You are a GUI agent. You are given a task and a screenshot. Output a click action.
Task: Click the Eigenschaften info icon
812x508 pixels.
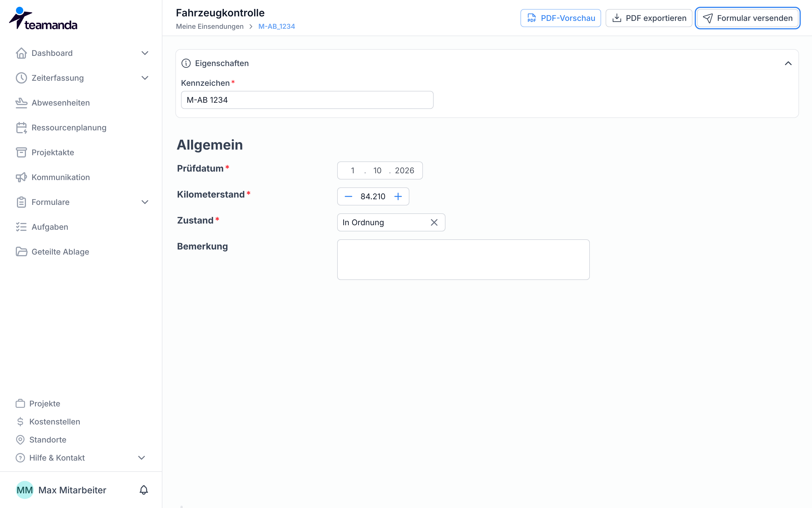(186, 63)
